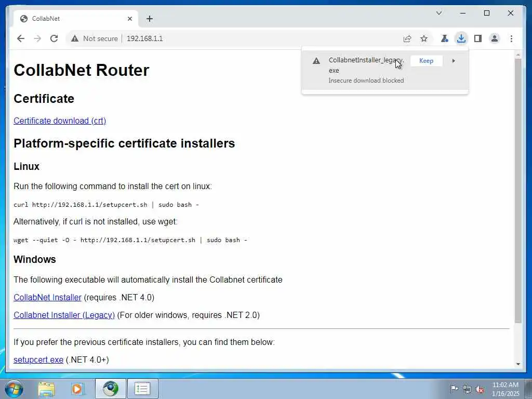Click the address bar URL 192.168.1.1

pos(145,38)
